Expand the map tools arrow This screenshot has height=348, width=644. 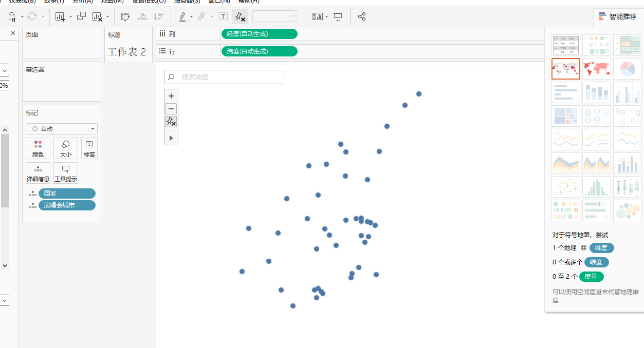tap(171, 138)
